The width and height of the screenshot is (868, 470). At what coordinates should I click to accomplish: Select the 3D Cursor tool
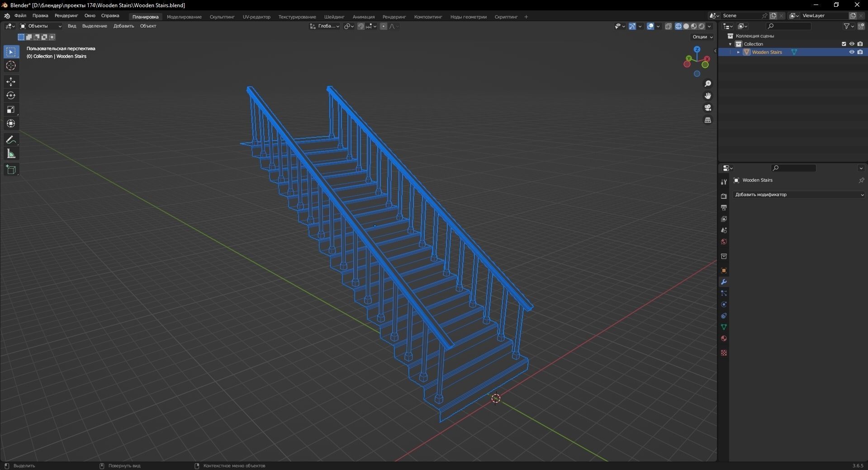click(x=11, y=66)
